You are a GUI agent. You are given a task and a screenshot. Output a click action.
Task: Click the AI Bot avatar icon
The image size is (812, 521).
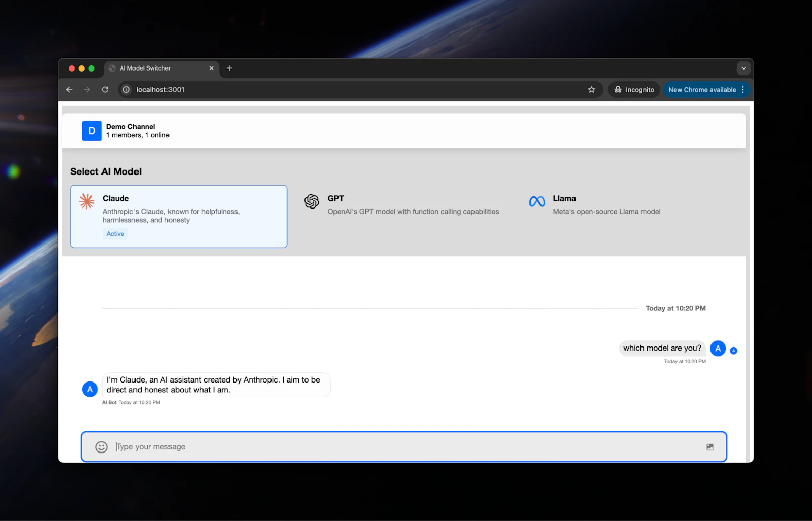pos(90,389)
